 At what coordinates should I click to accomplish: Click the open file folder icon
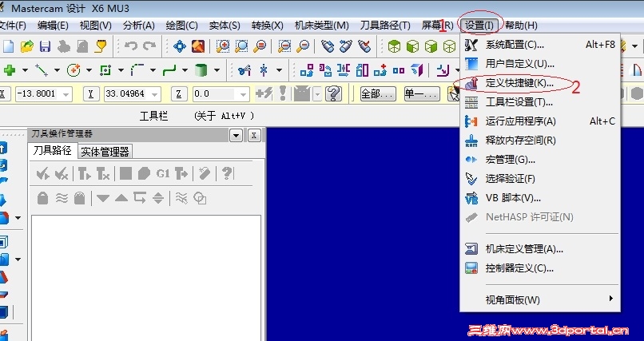click(x=26, y=46)
